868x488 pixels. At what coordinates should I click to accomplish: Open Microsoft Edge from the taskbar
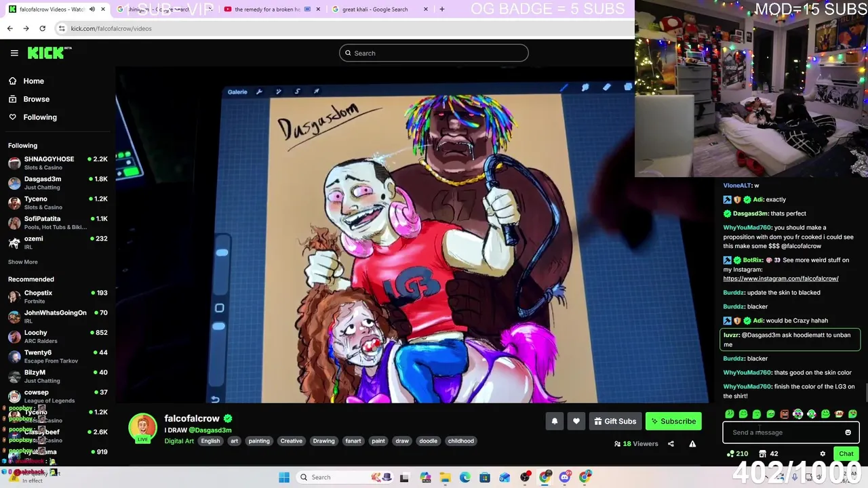(465, 477)
